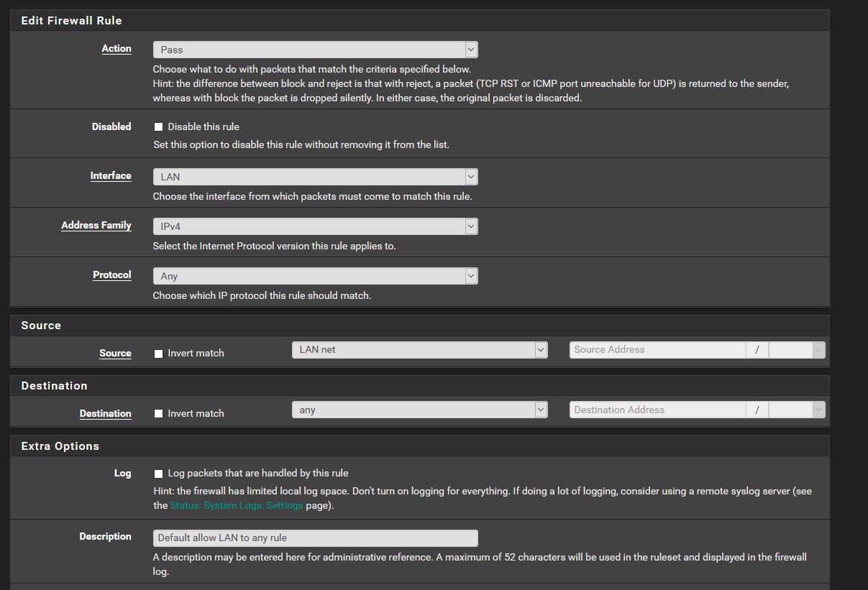Open the Source type dropdown showing LAN net
868x590 pixels.
click(420, 350)
